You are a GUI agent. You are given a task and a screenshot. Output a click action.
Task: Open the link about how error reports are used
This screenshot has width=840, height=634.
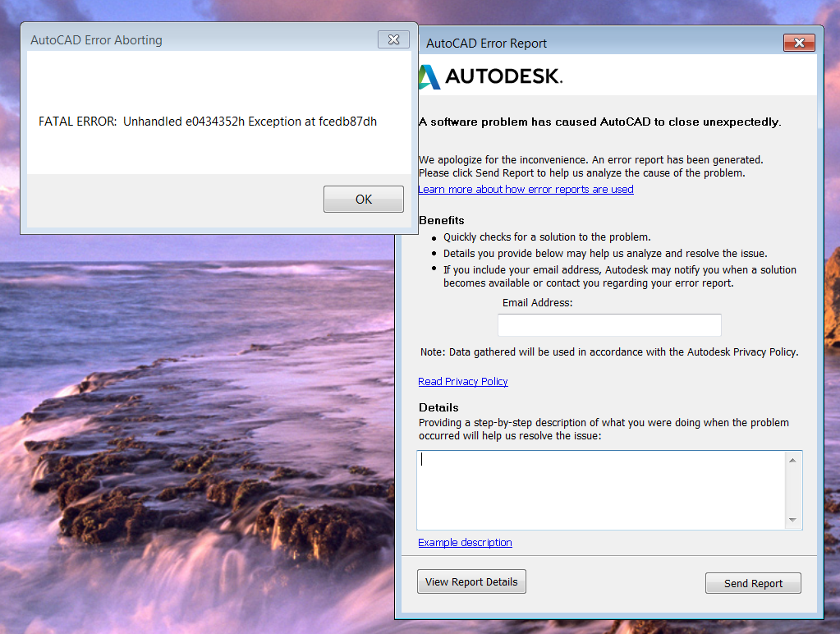(x=526, y=189)
